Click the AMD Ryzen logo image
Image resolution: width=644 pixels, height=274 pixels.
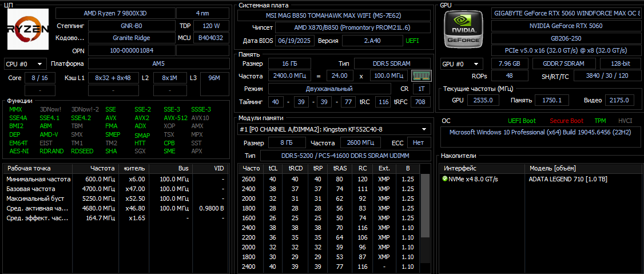tap(28, 29)
